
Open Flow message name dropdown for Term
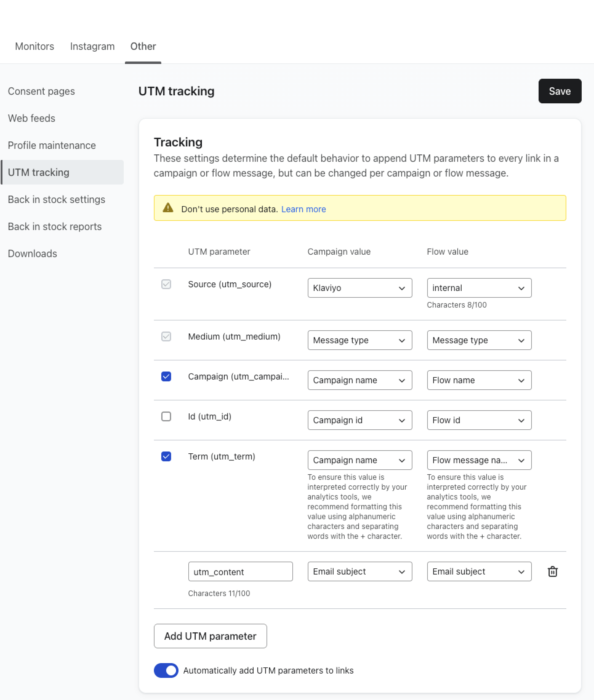pos(479,460)
